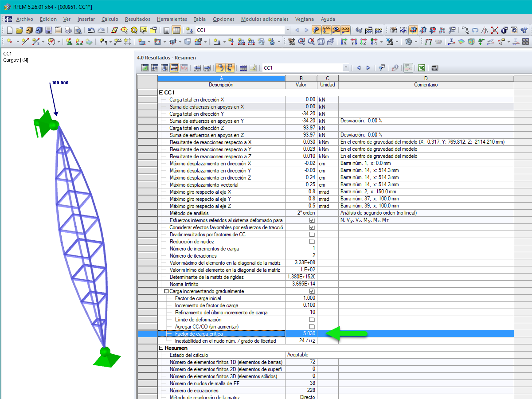Select 'Método de análisis' row
Screen dimensions: 532x399
point(326,213)
